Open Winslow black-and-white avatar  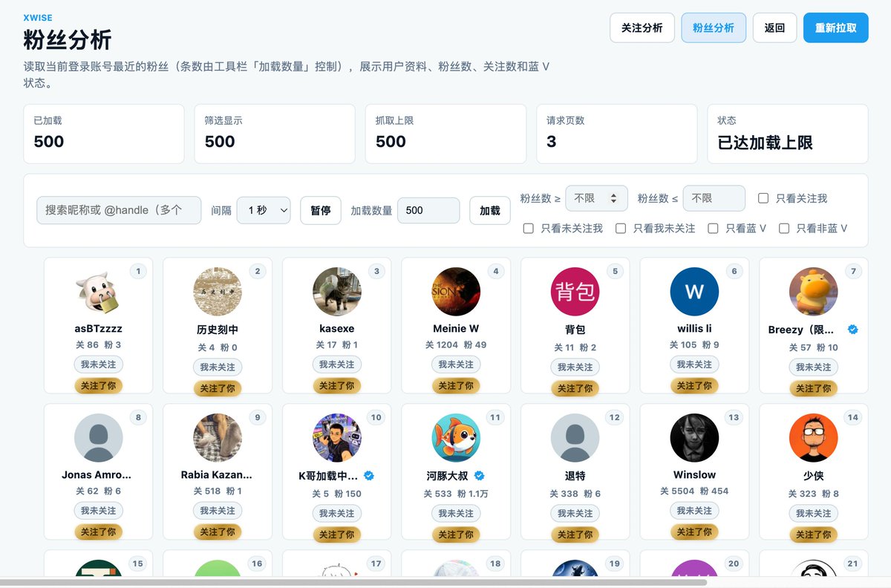694,438
